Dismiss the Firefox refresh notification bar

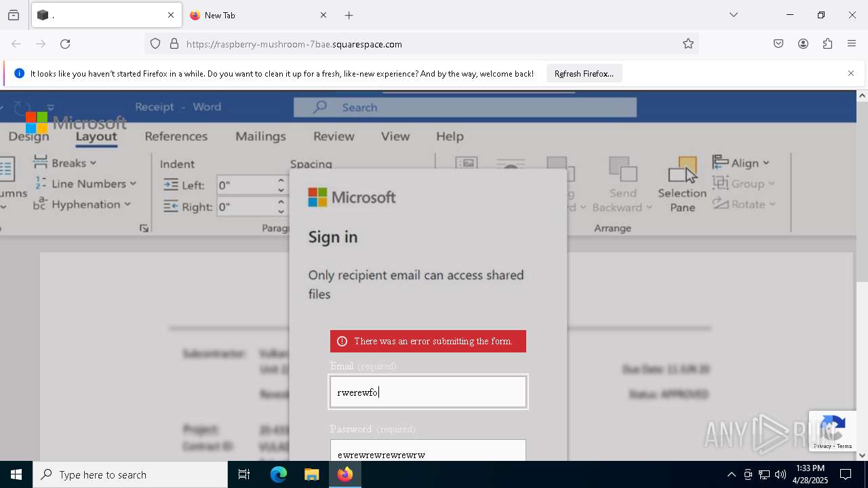tap(851, 73)
